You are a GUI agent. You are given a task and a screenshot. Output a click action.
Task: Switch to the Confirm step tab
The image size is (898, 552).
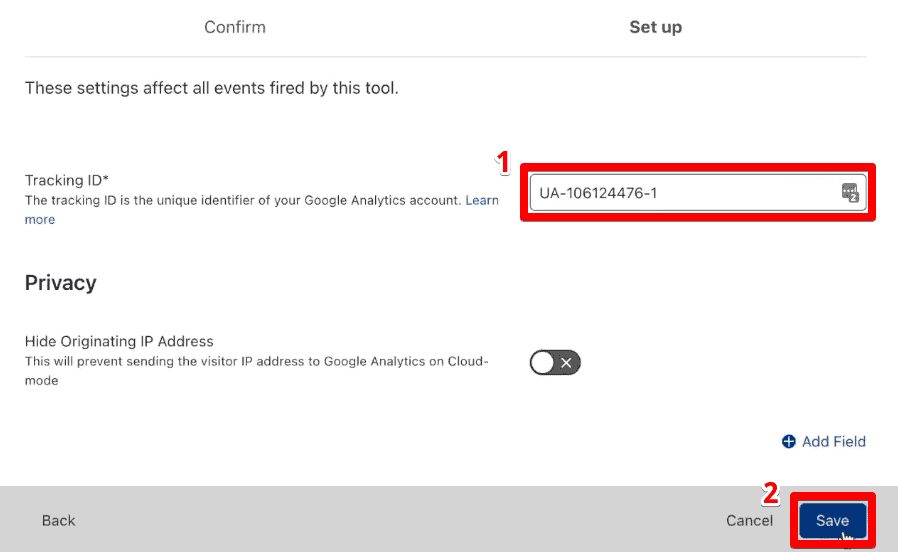point(235,27)
